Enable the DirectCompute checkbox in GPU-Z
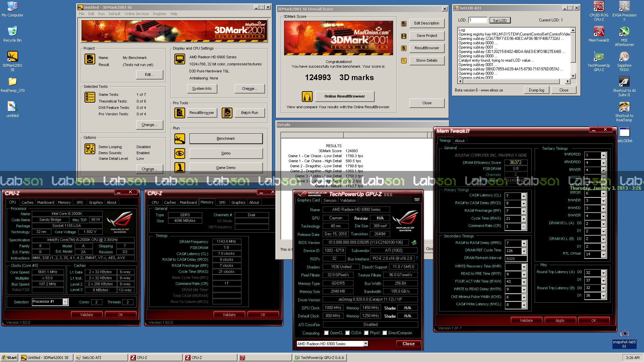This screenshot has height=362, width=644. [385, 333]
